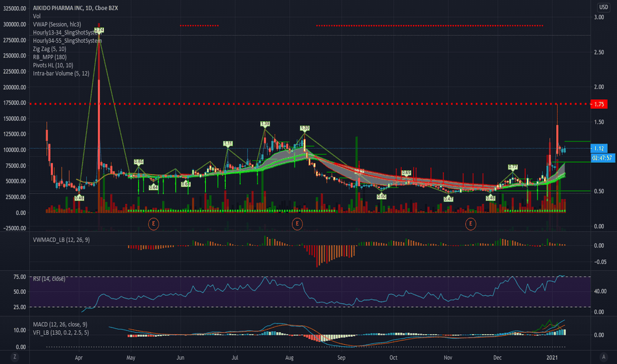Viewport: 617px width, 364px height.
Task: Click the 75.00 value on RSI left axis
Action: tap(19, 277)
